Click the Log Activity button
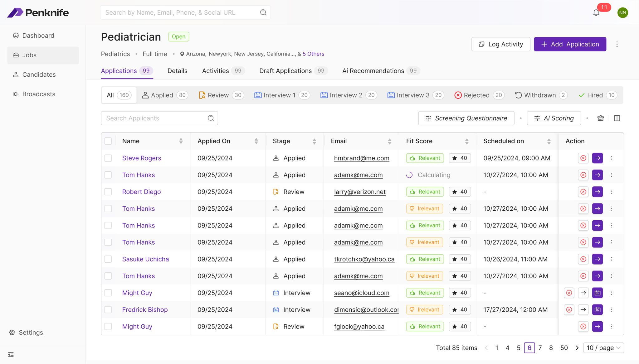Image resolution: width=639 pixels, height=364 pixels. tap(500, 44)
